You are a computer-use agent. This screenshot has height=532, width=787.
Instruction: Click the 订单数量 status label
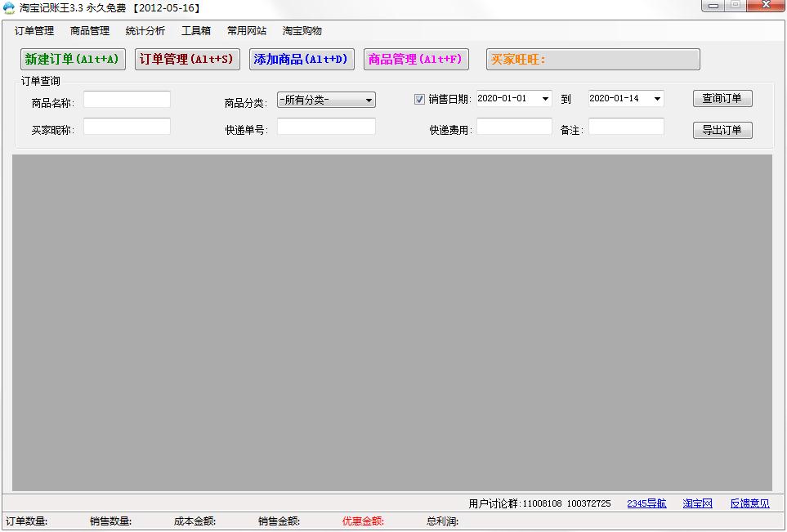pyautogui.click(x=27, y=521)
